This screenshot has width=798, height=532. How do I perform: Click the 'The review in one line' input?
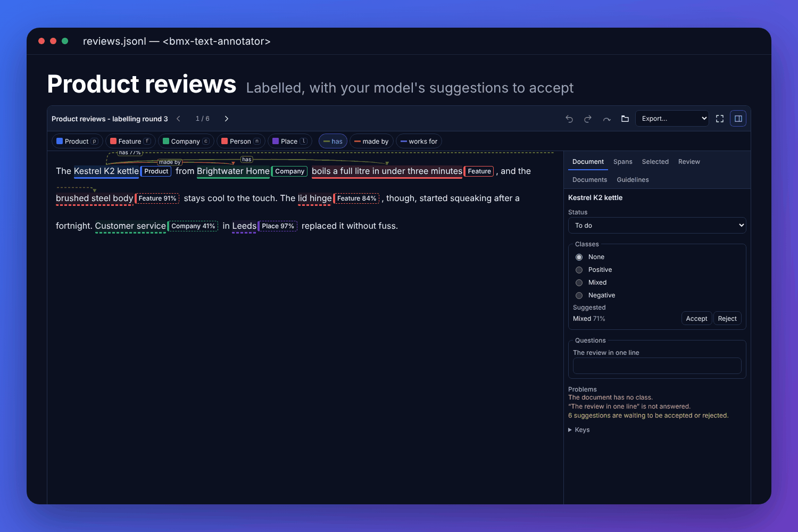pos(657,365)
